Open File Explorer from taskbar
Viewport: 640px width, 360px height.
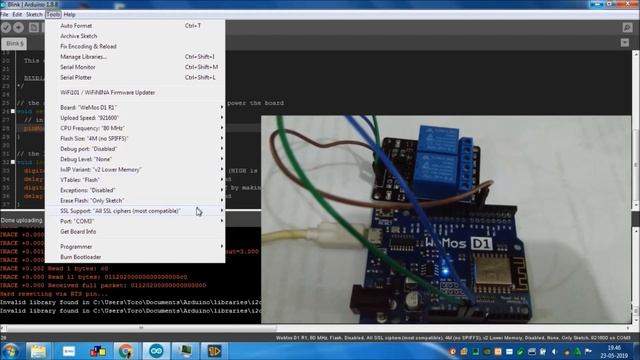pos(38,351)
